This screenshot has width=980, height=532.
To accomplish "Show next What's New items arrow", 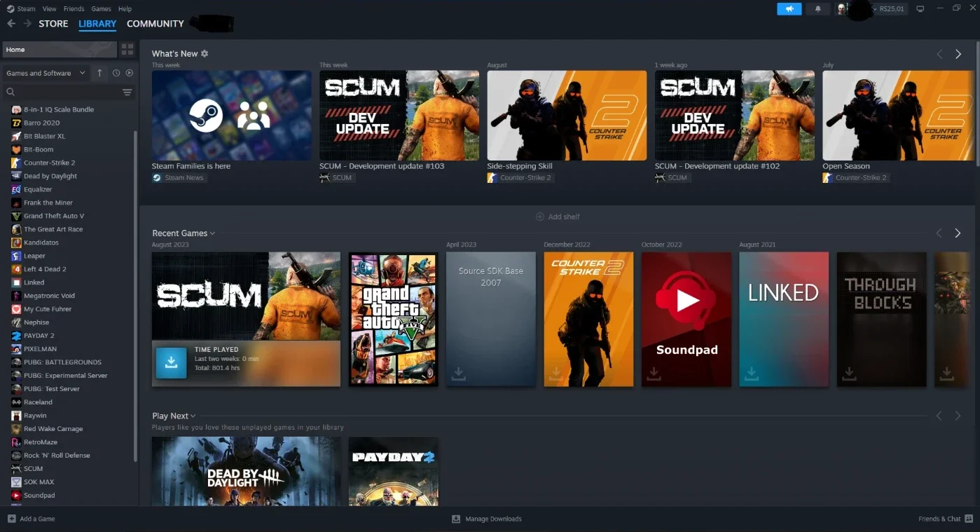I will pyautogui.click(x=958, y=54).
